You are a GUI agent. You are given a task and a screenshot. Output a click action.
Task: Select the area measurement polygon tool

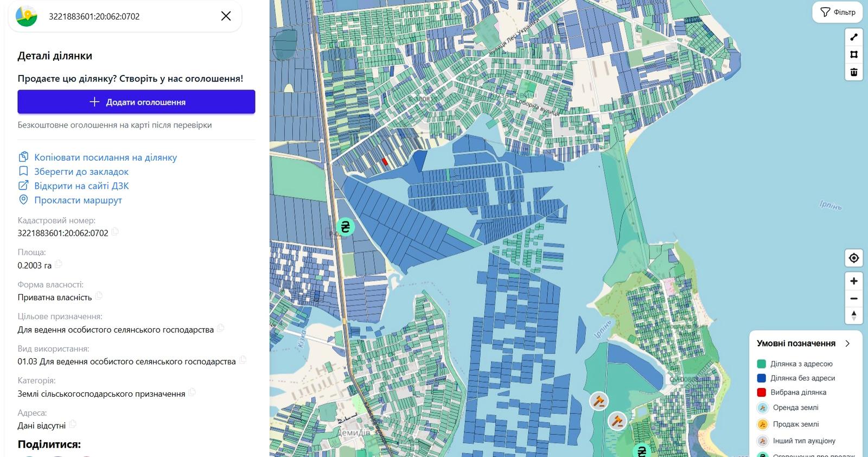coord(854,54)
